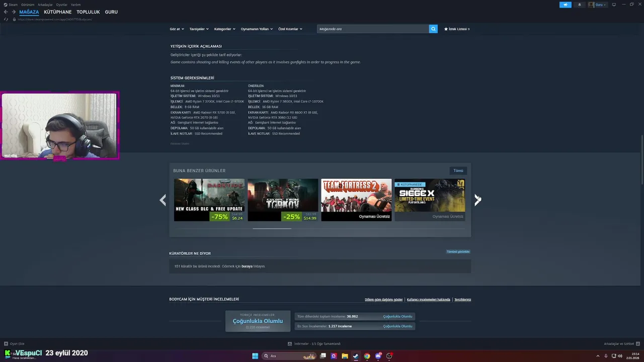Open Discord from the taskbar
The height and width of the screenshot is (362, 644).
click(378, 356)
